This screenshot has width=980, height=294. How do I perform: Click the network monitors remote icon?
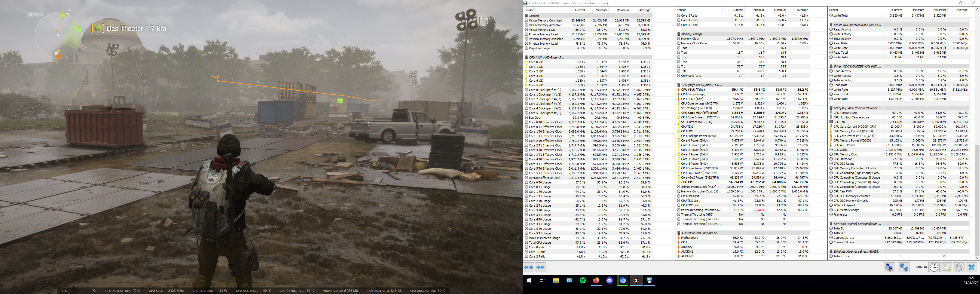(x=904, y=267)
